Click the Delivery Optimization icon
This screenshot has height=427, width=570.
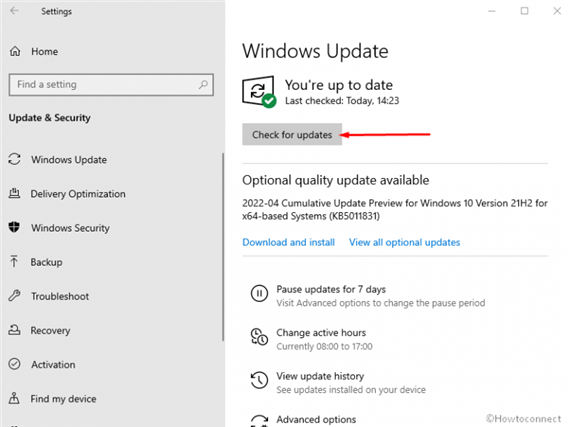pos(15,193)
